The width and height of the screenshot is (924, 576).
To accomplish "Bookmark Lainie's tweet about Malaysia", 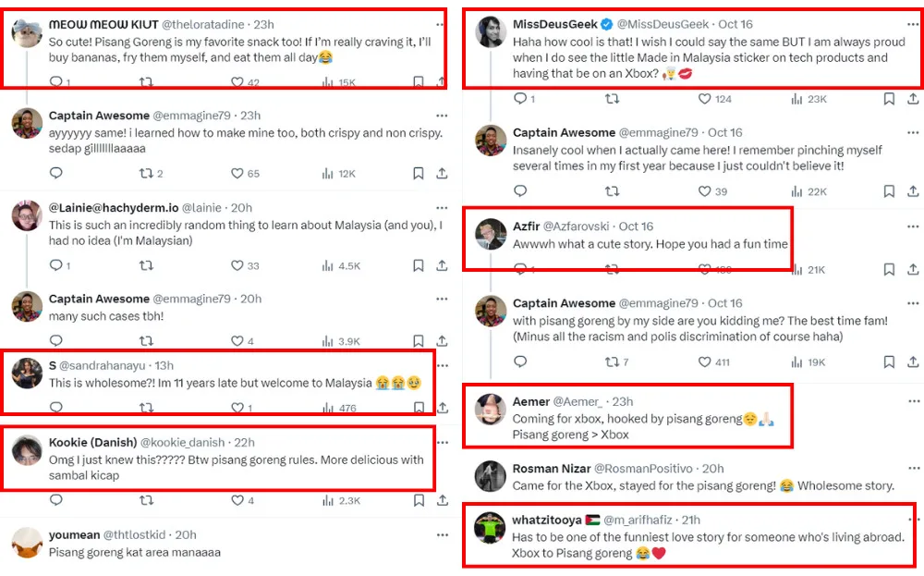I will click(x=418, y=265).
